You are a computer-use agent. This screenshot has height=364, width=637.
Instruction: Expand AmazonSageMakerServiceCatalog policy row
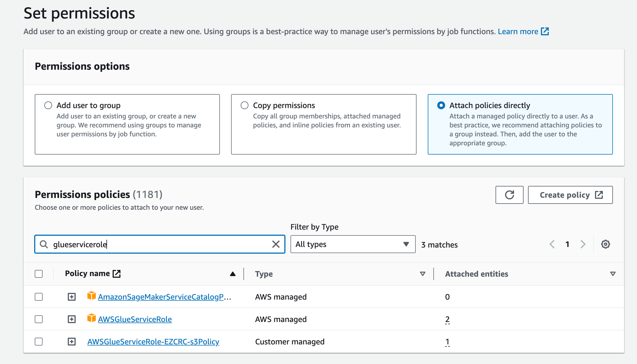click(x=72, y=297)
